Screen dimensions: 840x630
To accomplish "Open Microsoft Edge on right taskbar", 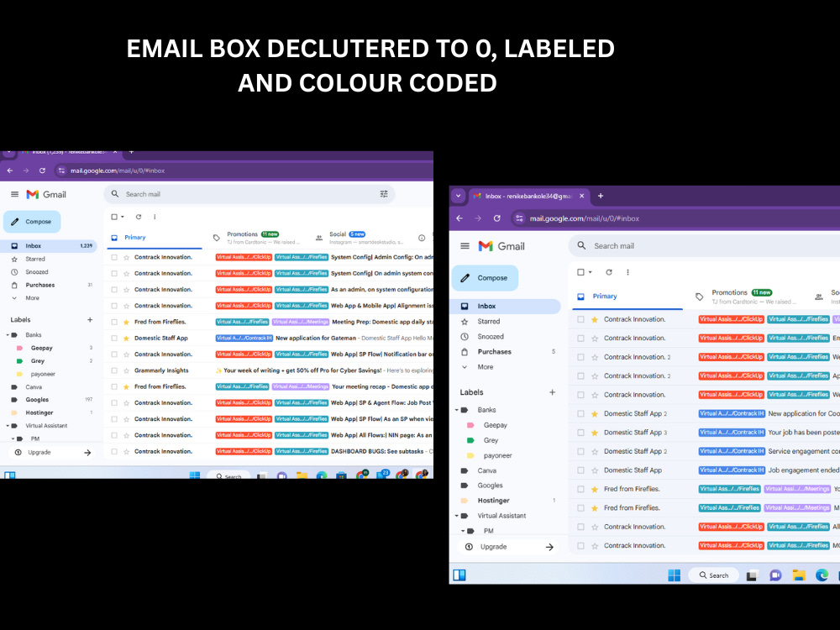I will tap(822, 575).
